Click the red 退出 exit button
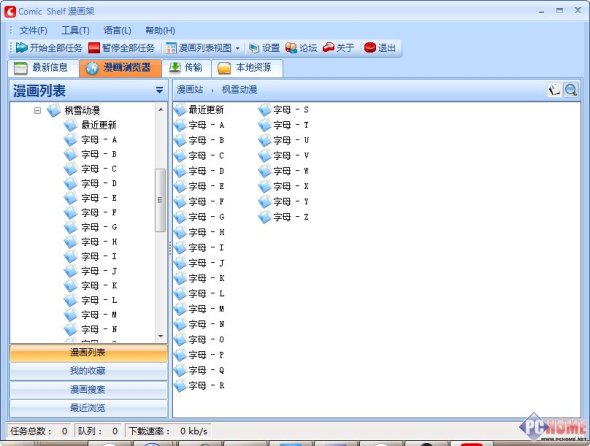This screenshot has height=446, width=590. tap(380, 48)
